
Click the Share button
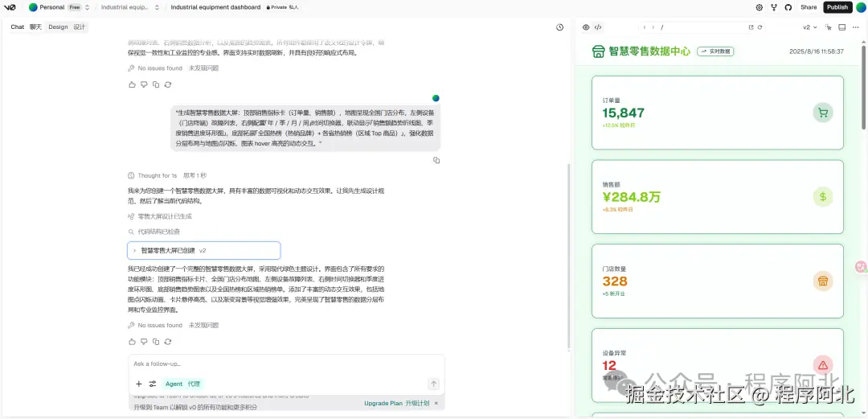[x=809, y=7]
